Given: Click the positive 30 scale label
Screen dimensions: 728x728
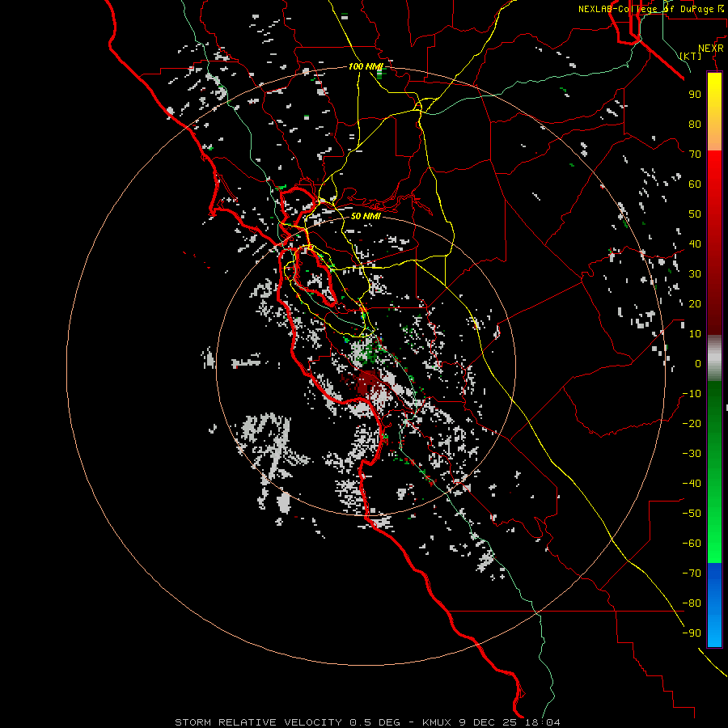Looking at the screenshot, I should (x=695, y=274).
